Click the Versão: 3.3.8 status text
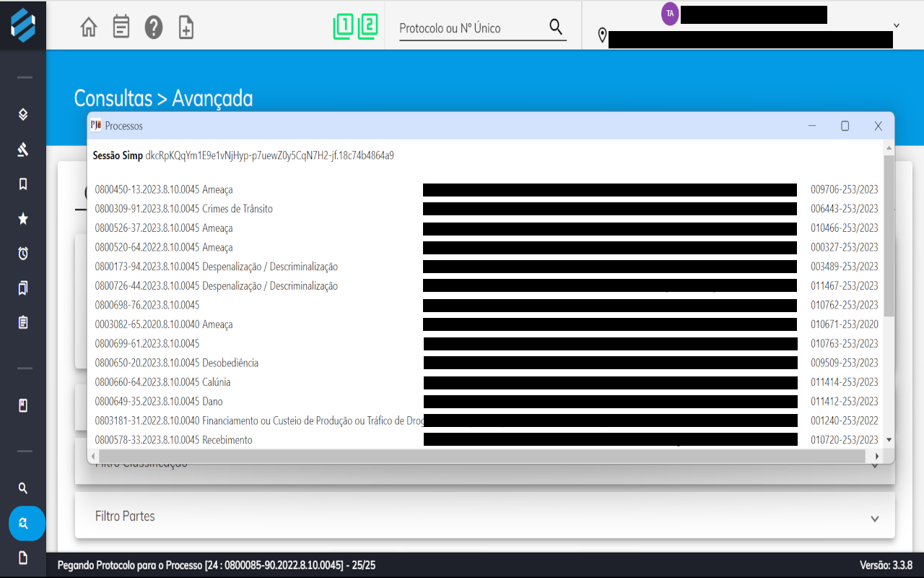 (886, 565)
